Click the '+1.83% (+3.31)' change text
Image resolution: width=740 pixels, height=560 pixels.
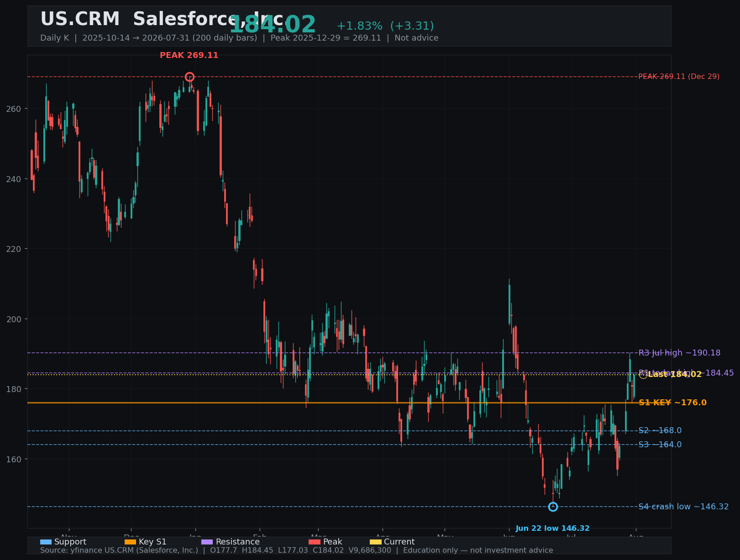tap(385, 26)
